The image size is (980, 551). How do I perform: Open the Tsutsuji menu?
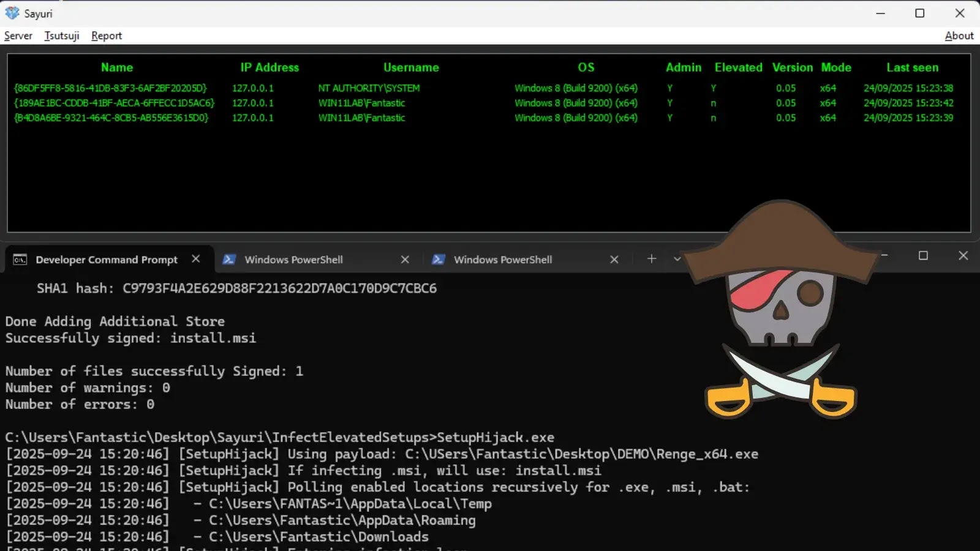pyautogui.click(x=61, y=36)
